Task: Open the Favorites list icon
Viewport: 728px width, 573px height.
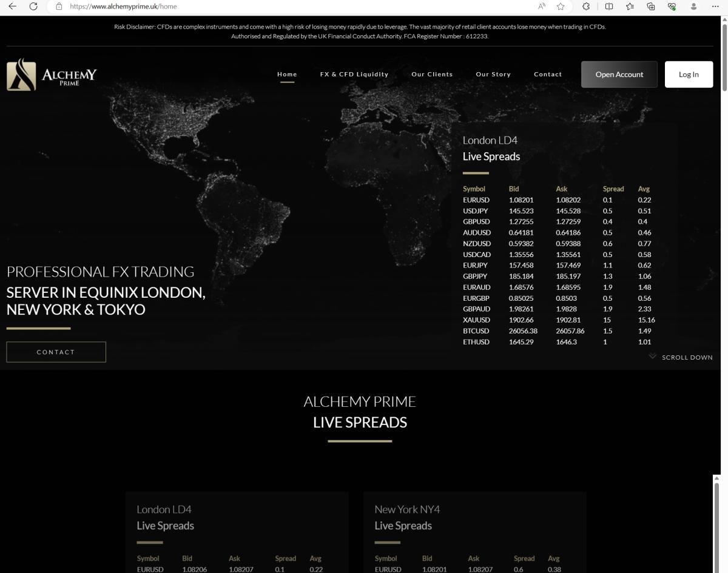Action: click(x=630, y=6)
